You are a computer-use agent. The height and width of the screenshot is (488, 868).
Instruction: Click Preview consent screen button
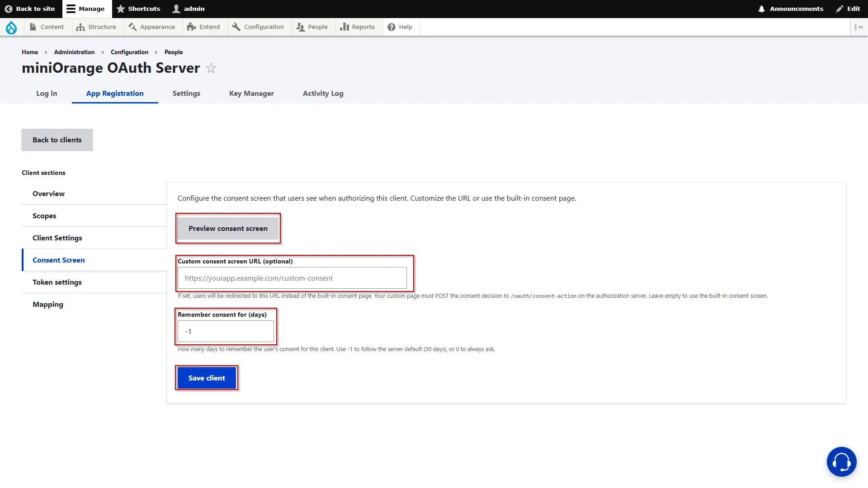click(228, 229)
